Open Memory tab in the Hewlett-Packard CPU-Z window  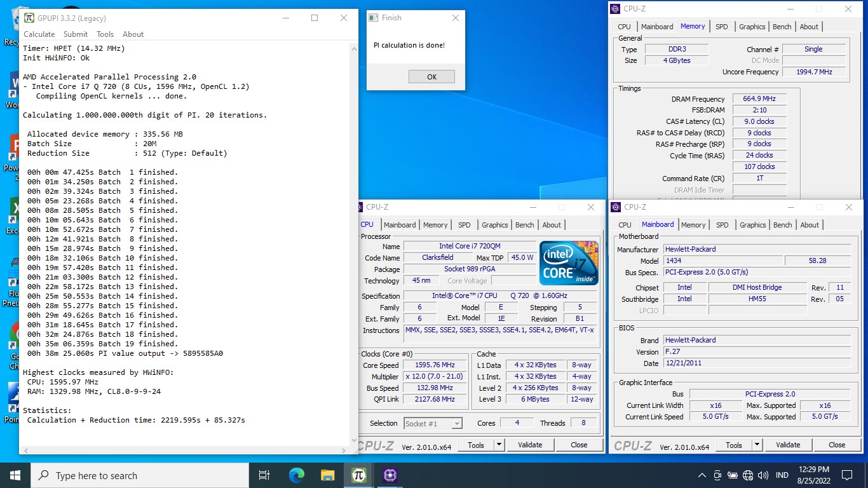tap(693, 225)
